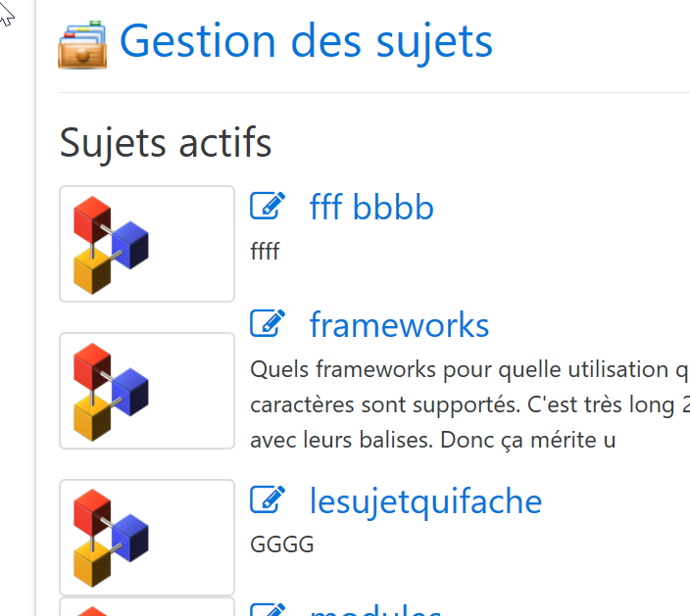
Task: Click the partly visible thumbnail next to modules
Action: [147, 607]
